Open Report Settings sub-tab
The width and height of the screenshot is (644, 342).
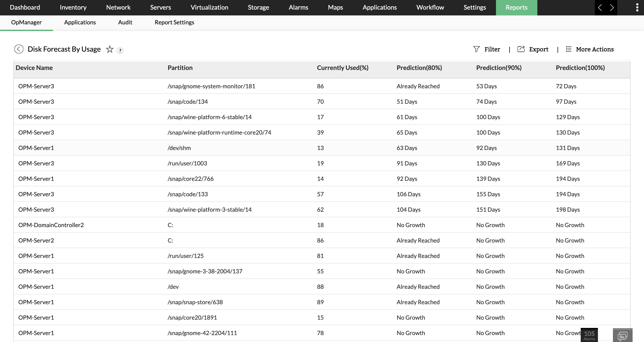174,22
